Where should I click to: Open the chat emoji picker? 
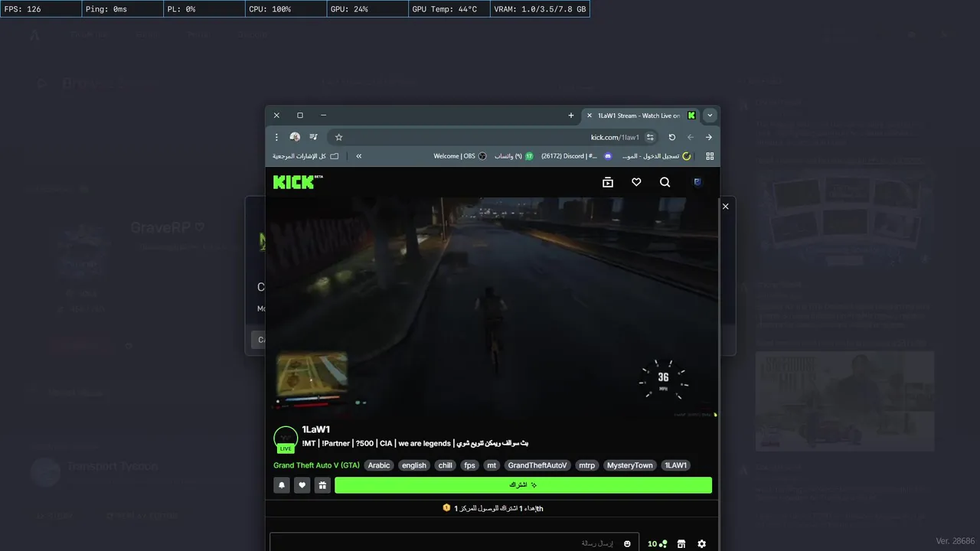click(x=627, y=543)
